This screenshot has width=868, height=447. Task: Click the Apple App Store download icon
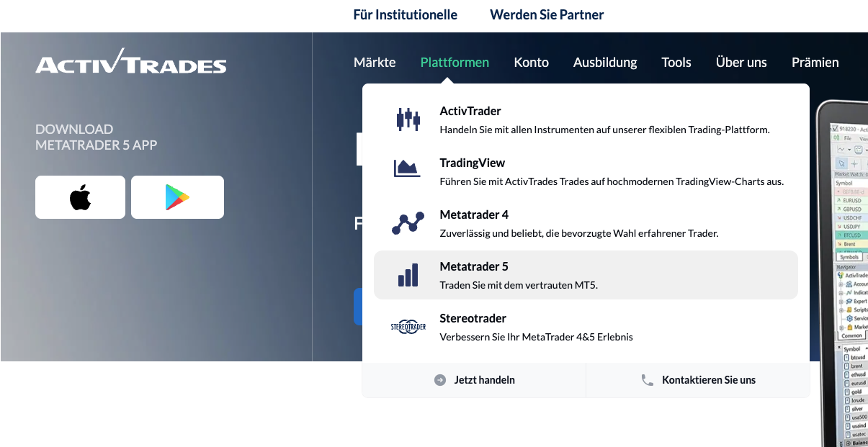click(80, 197)
